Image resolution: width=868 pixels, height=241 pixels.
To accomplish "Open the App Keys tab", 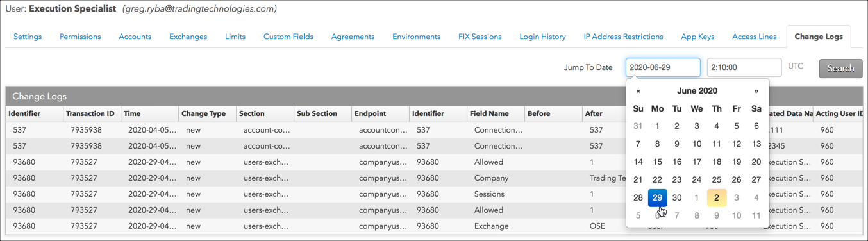I will 697,37.
